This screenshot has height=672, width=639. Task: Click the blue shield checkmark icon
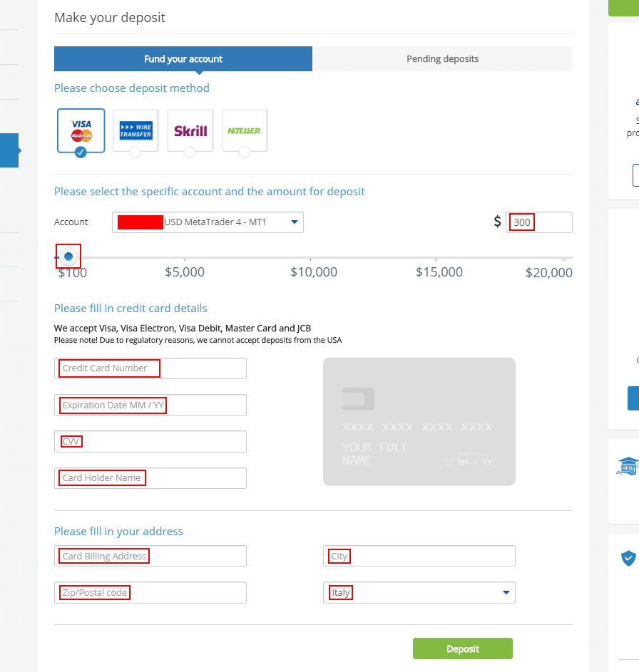coord(628,558)
